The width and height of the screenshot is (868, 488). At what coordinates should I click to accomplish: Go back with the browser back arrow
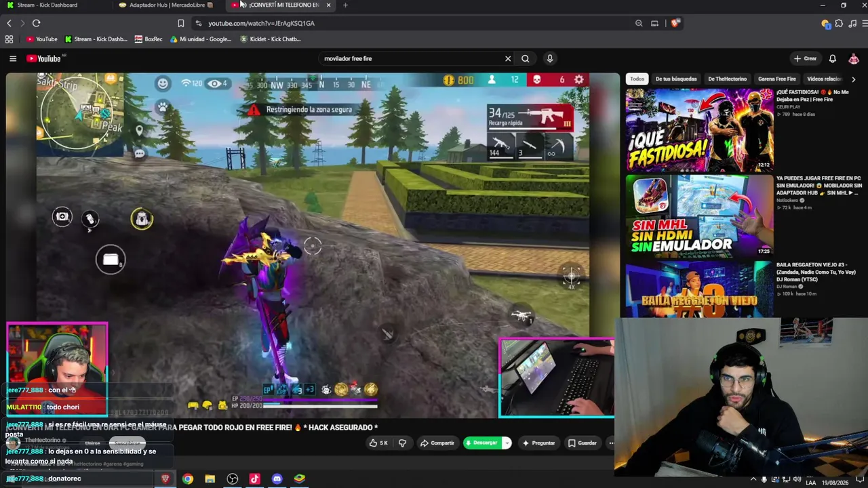(9, 23)
